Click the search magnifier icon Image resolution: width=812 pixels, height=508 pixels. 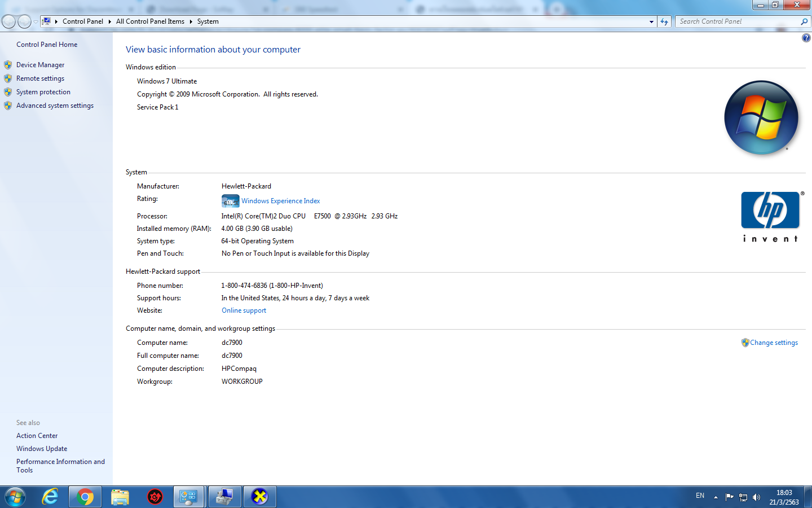[x=804, y=21]
